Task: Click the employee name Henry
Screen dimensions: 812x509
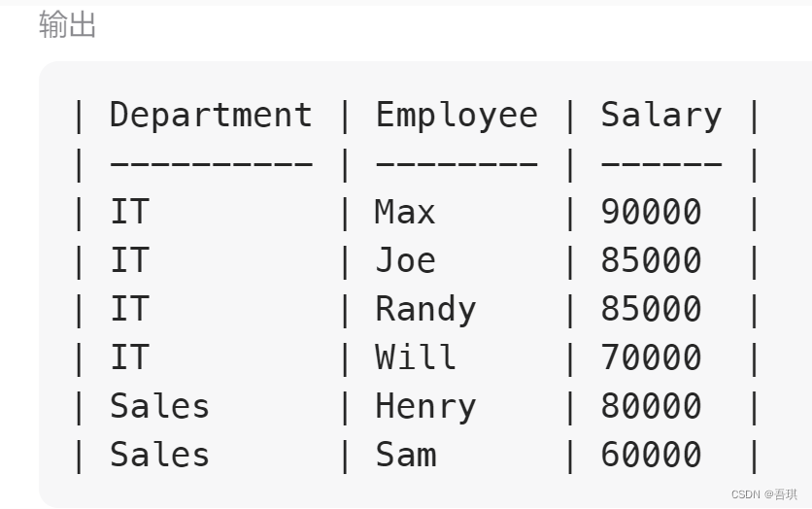Action: [x=425, y=406]
